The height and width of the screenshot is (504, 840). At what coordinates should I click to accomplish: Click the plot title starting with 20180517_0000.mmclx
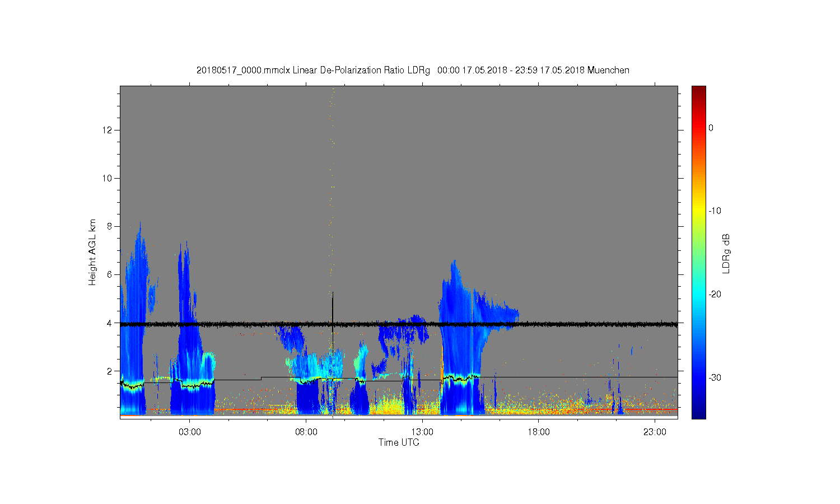[x=413, y=71]
